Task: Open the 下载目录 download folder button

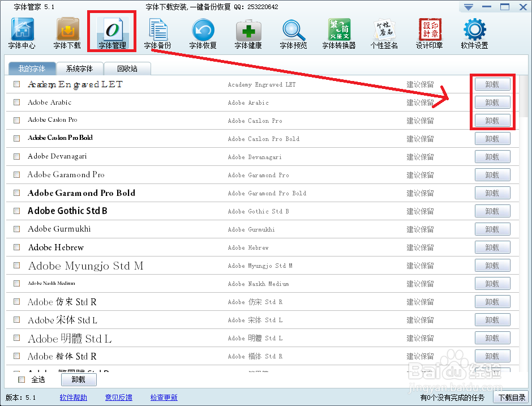Action: pos(512,398)
